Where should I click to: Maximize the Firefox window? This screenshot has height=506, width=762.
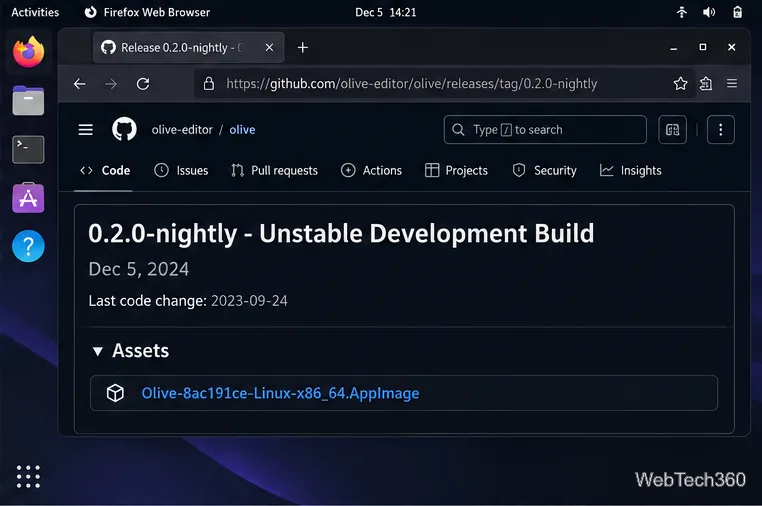click(703, 47)
